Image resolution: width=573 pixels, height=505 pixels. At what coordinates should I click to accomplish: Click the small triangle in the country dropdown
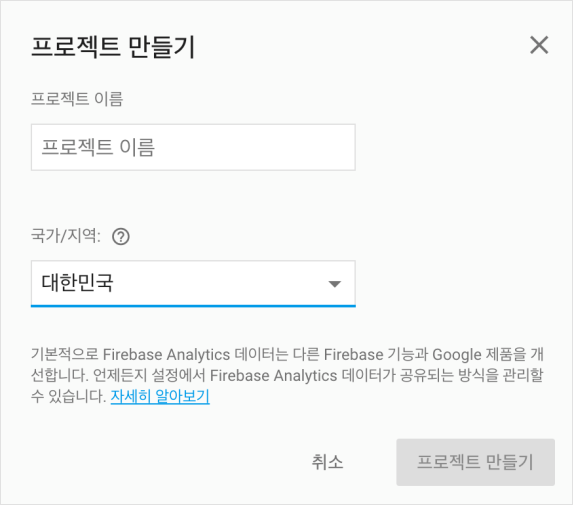pos(334,284)
